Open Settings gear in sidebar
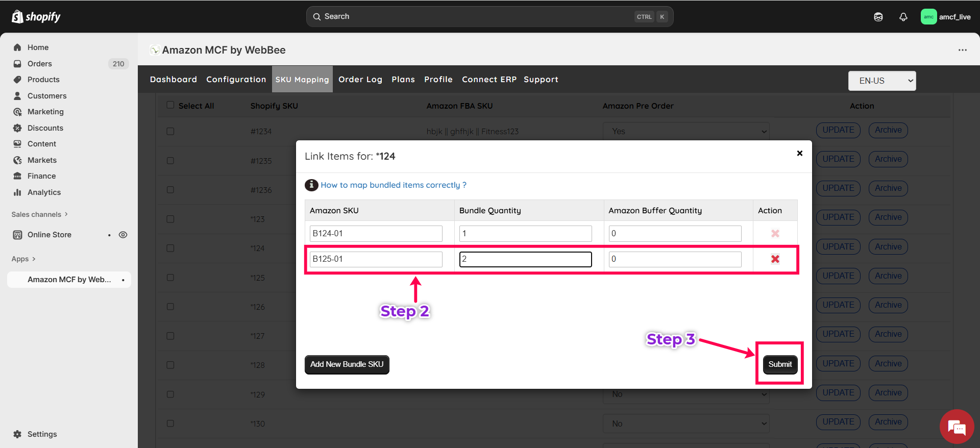This screenshot has height=448, width=980. tap(18, 434)
